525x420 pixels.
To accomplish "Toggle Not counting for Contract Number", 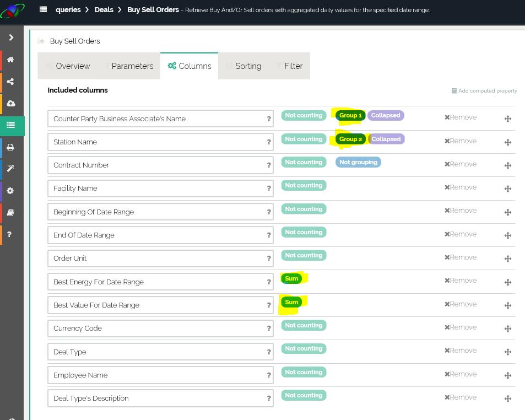I will coord(303,162).
